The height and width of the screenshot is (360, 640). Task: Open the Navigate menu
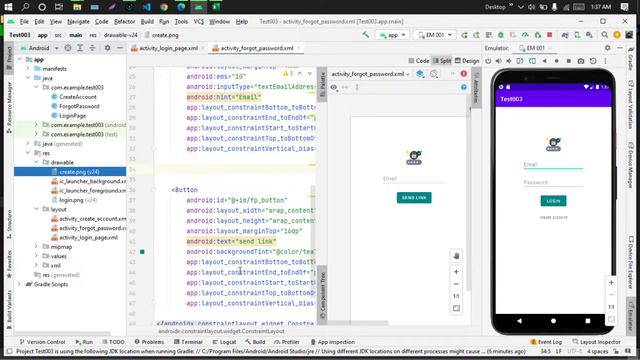click(78, 22)
